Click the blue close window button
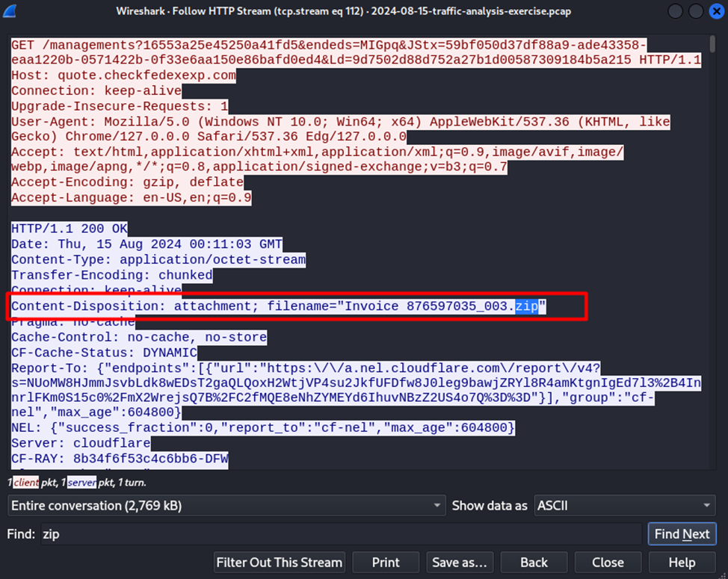The width and height of the screenshot is (728, 579). tap(717, 11)
